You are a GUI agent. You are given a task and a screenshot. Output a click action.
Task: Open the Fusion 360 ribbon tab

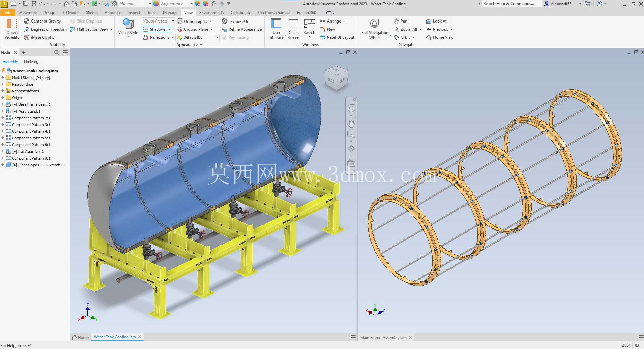tap(306, 12)
